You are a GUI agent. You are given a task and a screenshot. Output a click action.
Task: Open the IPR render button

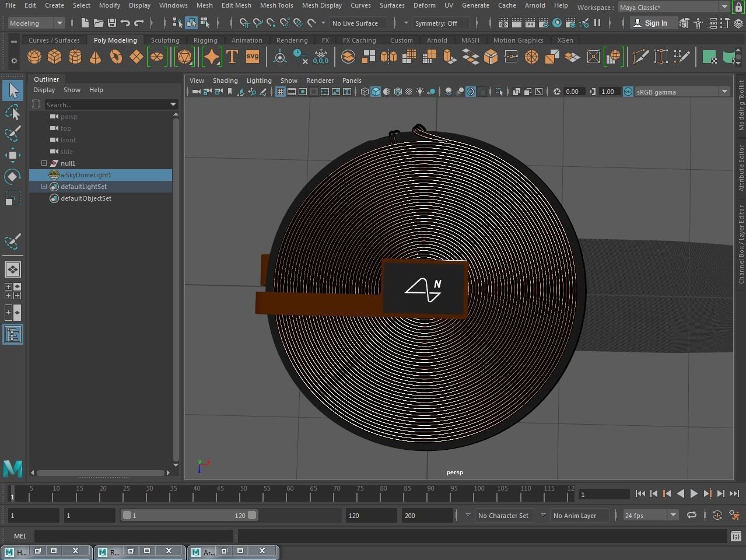point(530,23)
